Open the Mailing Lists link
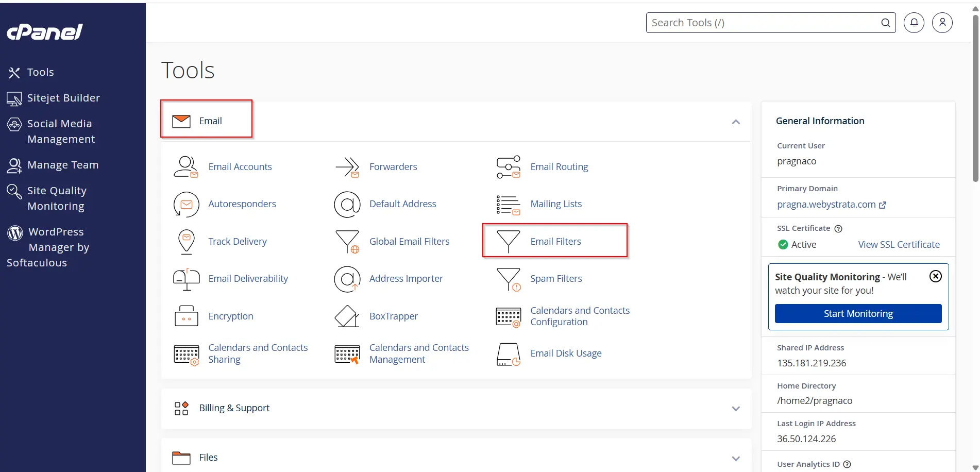Screen dimensions: 980x472 click(556, 204)
